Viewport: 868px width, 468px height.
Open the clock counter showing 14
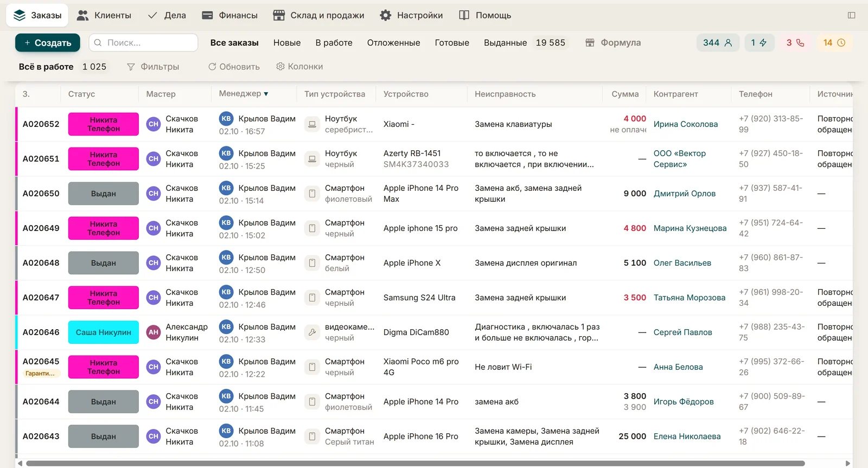point(834,43)
